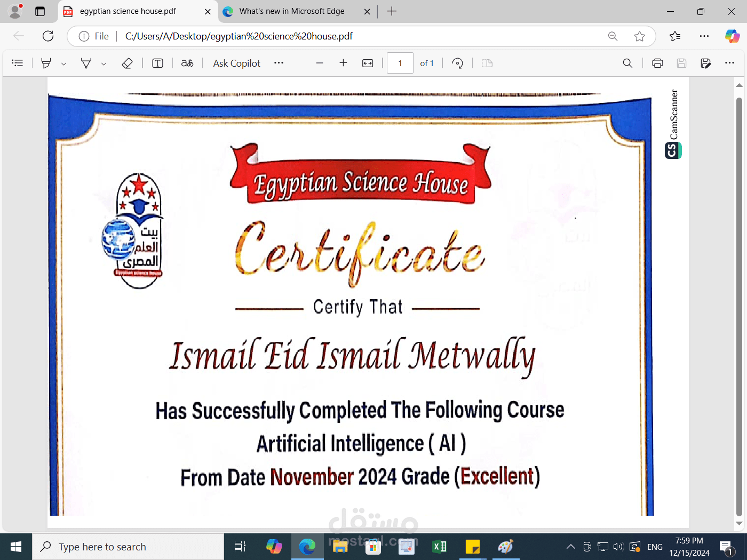The width and height of the screenshot is (747, 560).
Task: View site information icon in address bar
Action: [x=84, y=36]
